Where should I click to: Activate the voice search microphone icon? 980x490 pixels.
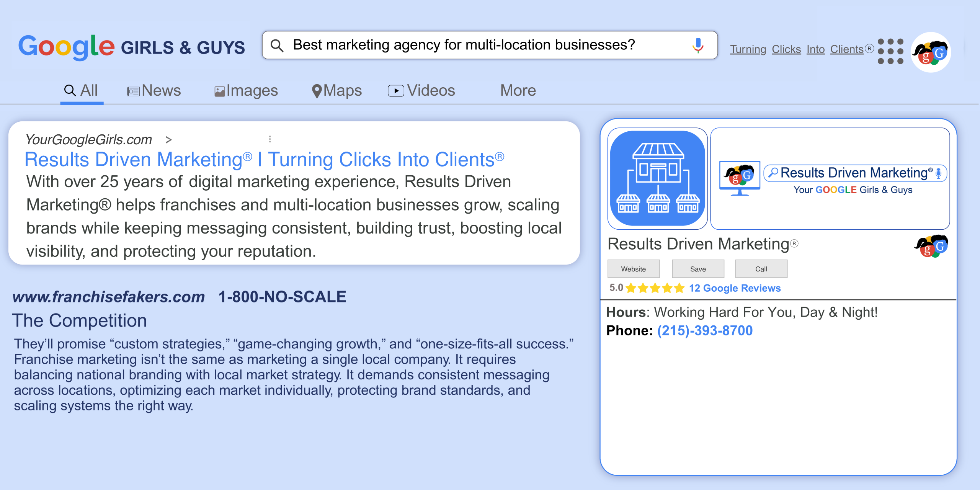698,45
